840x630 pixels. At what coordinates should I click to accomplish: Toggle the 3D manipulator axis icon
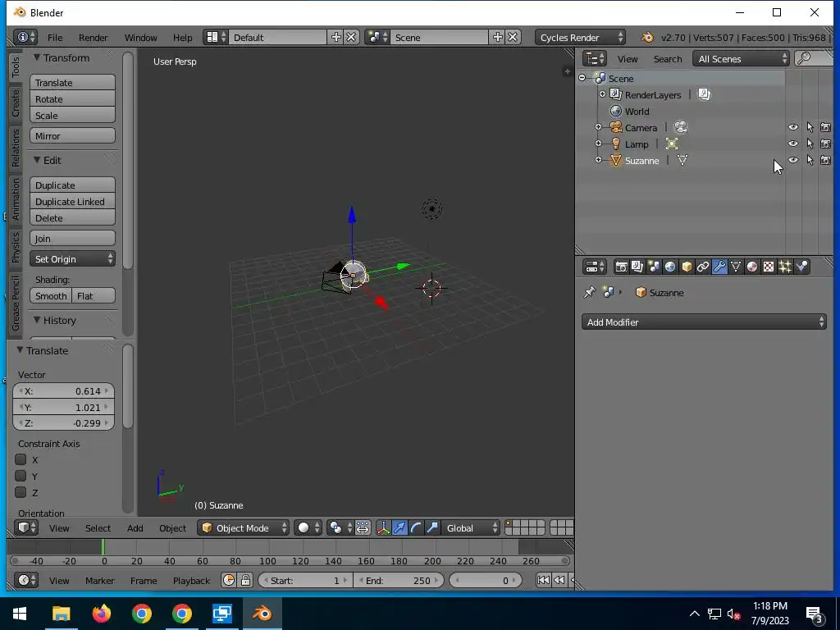[x=384, y=527]
